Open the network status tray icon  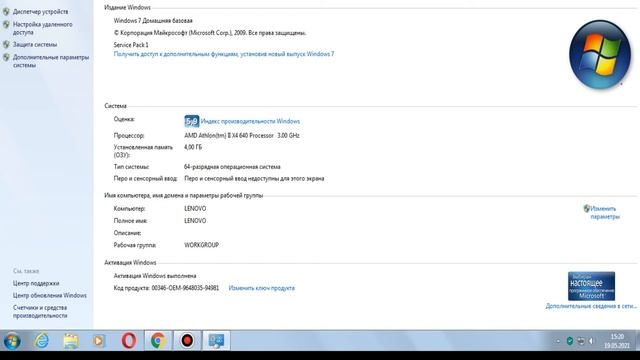(x=580, y=341)
